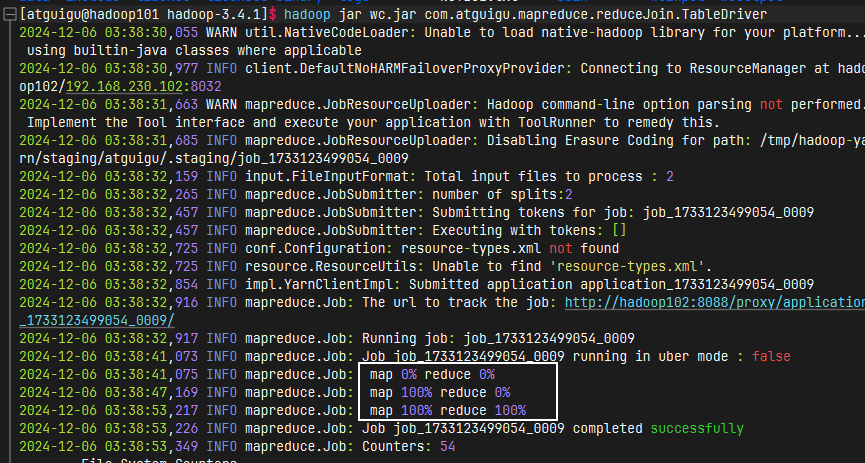Select the com.atguigu.mapreduce.reduceJoin.TableDriver class name
The image size is (865, 463).
tap(596, 14)
